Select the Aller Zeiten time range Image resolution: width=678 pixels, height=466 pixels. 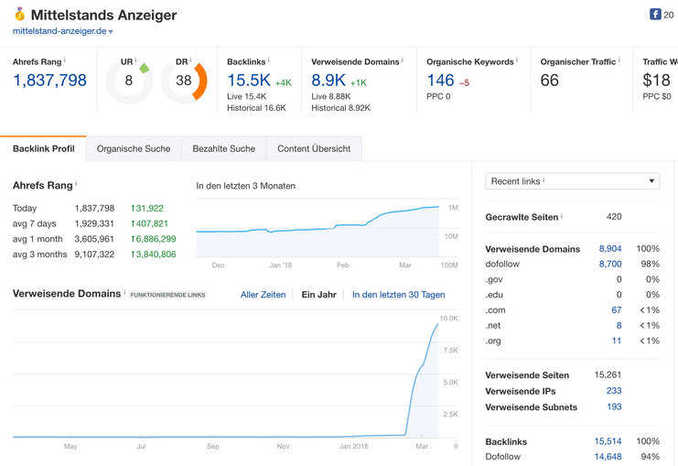pyautogui.click(x=263, y=295)
